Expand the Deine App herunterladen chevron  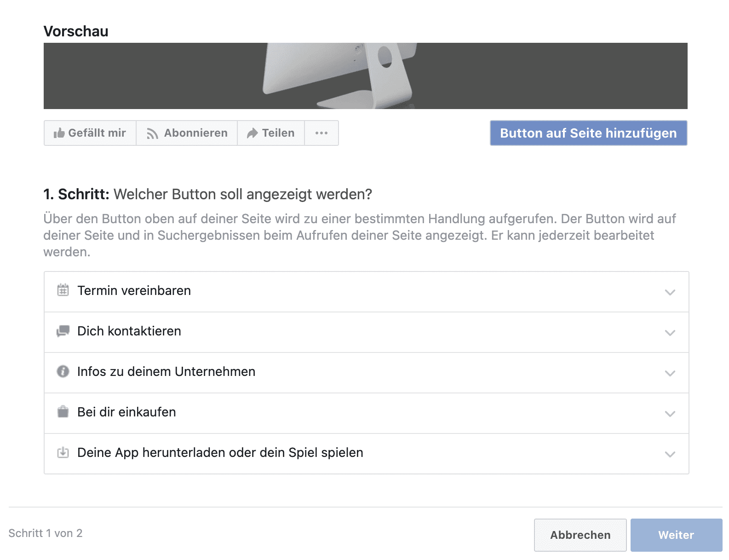[670, 454]
